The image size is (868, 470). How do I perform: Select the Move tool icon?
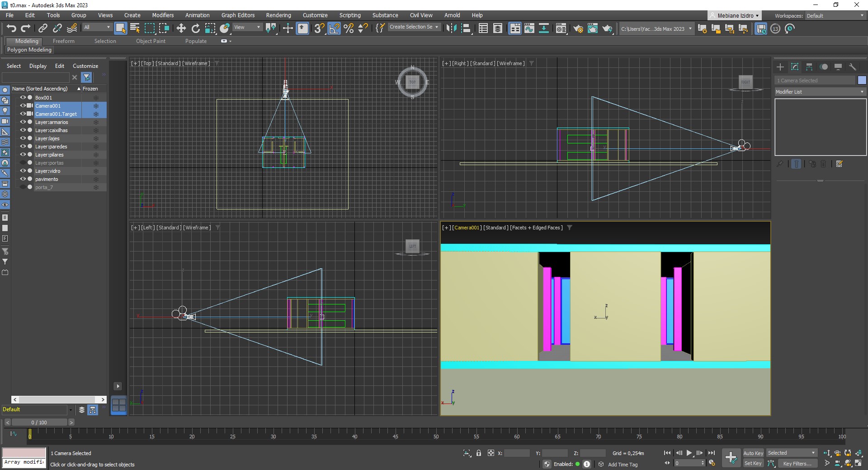click(x=181, y=28)
